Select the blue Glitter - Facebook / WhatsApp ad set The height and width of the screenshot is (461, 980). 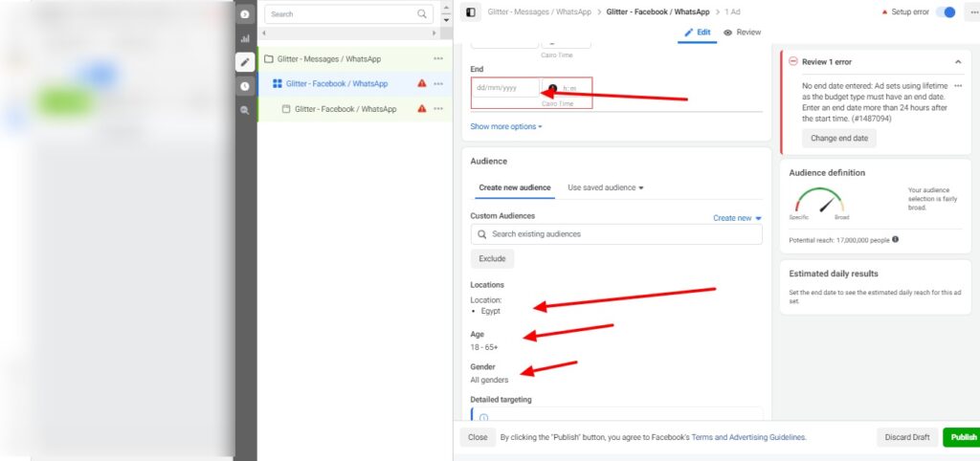coord(354,84)
